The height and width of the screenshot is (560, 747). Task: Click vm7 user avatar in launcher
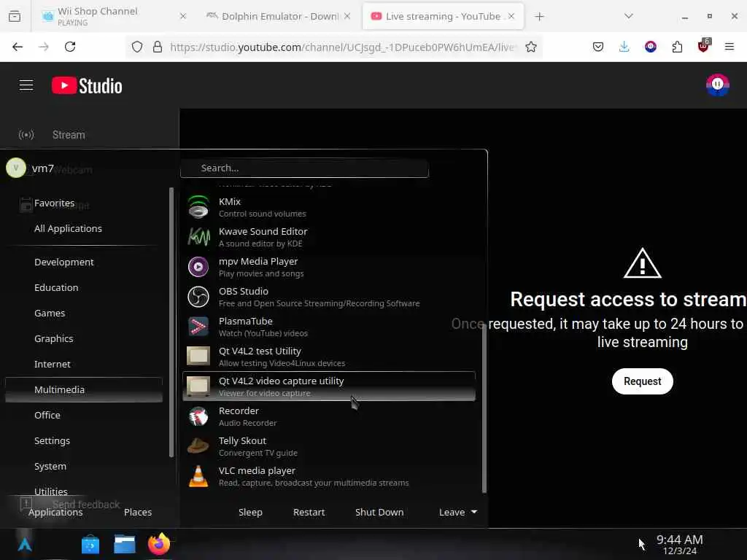point(16,168)
